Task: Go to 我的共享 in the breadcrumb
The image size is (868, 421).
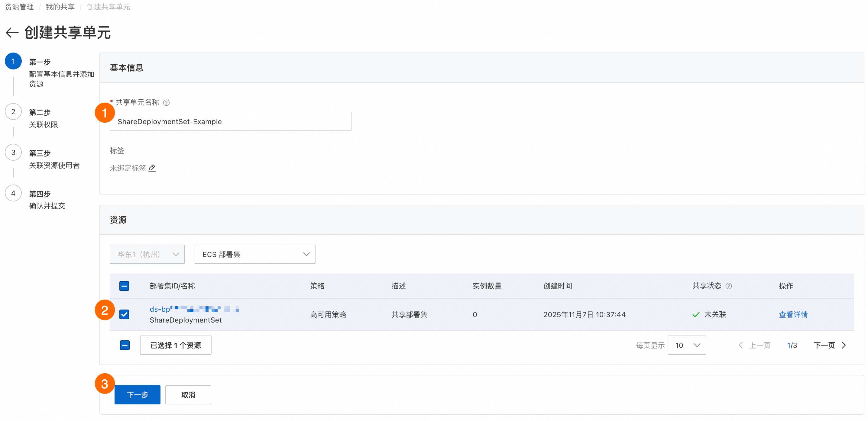Action: tap(60, 7)
